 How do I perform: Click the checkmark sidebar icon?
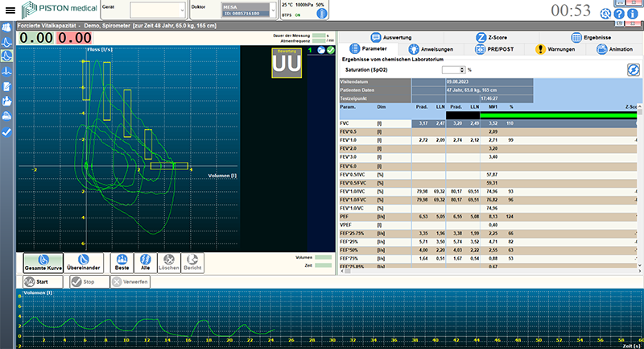tap(6, 132)
